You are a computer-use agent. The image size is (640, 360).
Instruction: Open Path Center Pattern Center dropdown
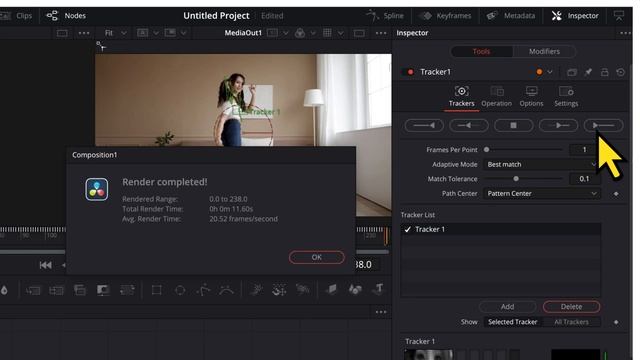(x=542, y=193)
